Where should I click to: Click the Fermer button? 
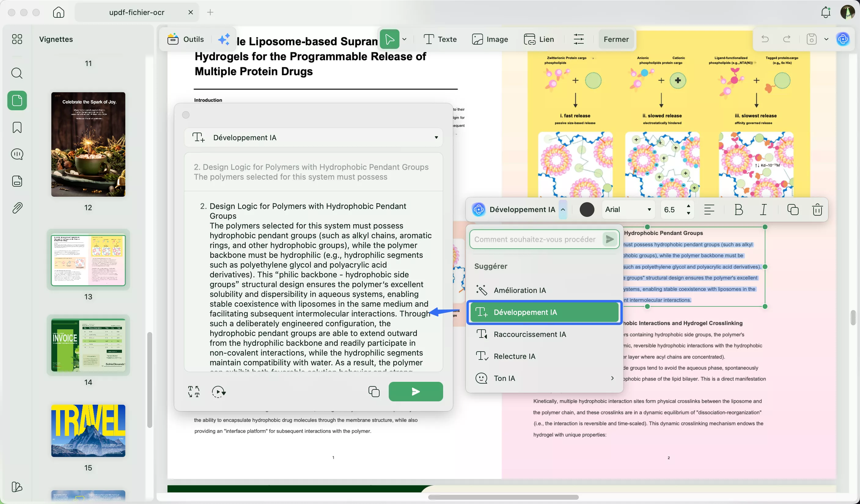pos(616,39)
